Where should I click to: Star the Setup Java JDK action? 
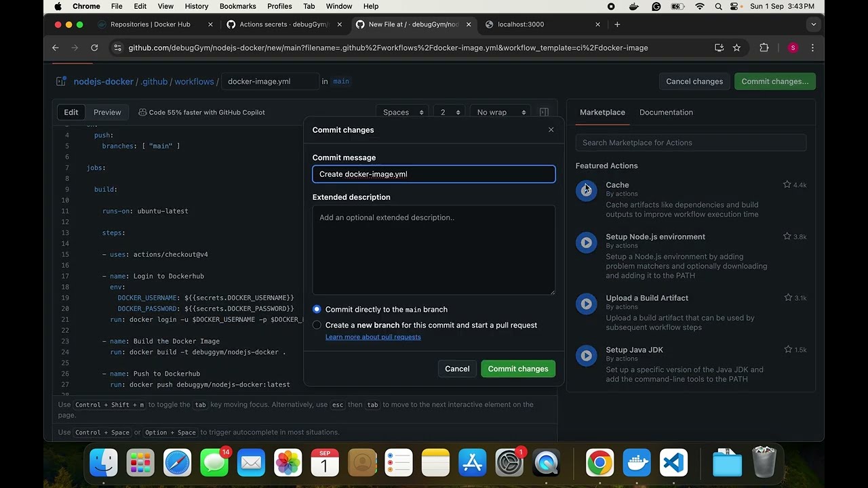[787, 350]
